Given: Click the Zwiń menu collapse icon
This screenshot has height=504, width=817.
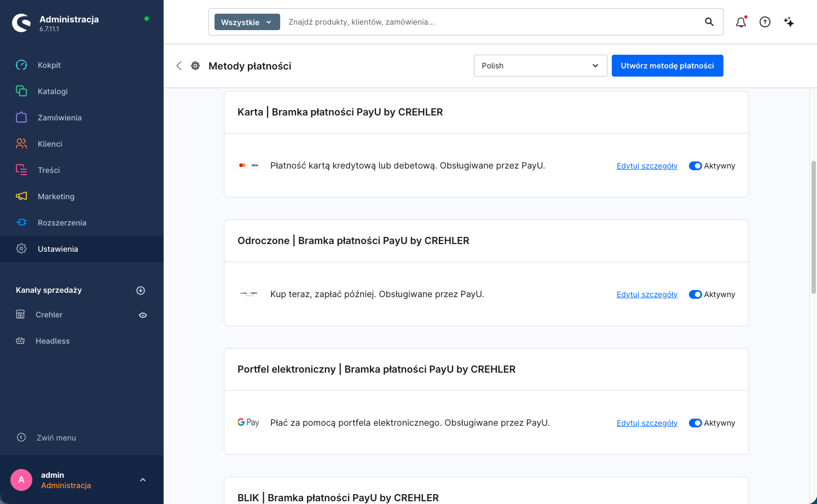Looking at the screenshot, I should pos(21,437).
